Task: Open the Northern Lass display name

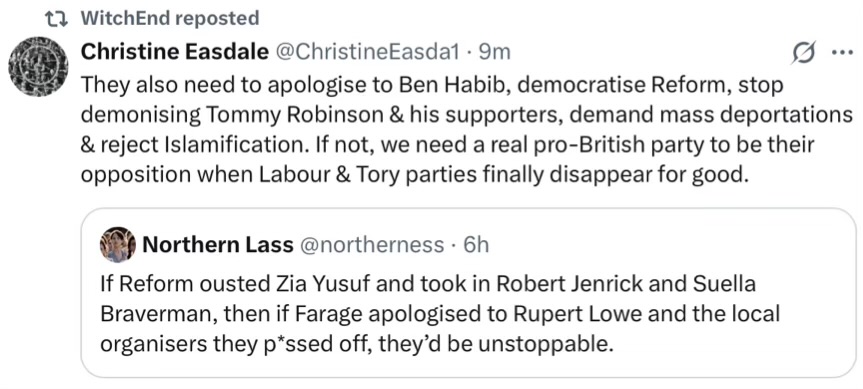Action: (x=217, y=245)
